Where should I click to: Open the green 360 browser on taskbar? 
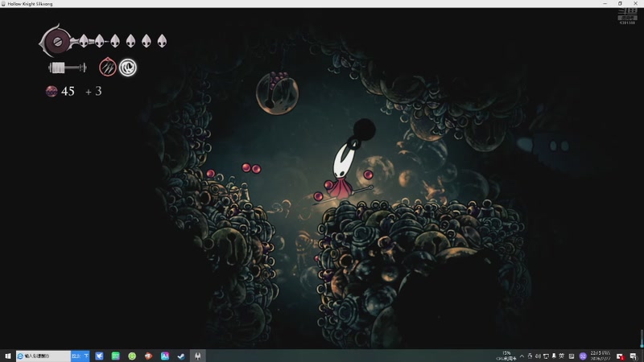pos(132,356)
